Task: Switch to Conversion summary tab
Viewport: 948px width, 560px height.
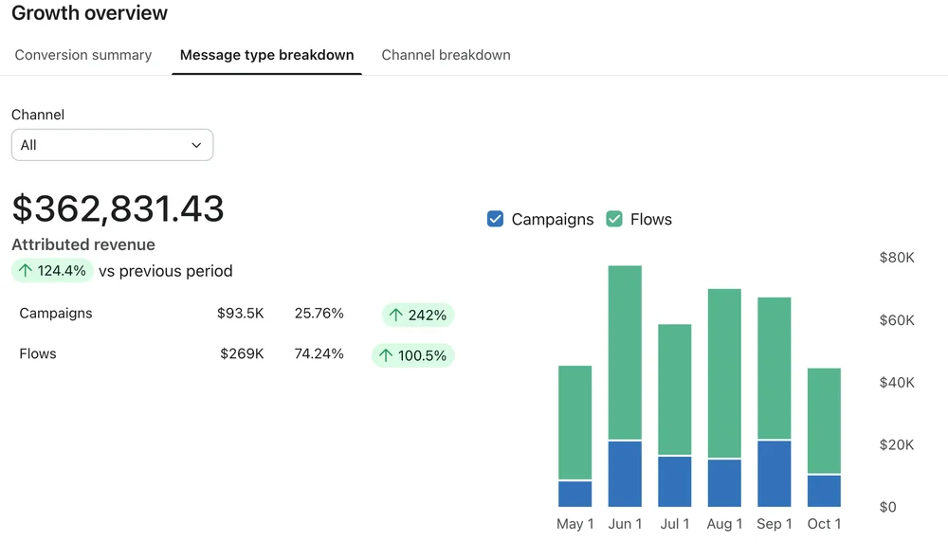Action: click(83, 55)
